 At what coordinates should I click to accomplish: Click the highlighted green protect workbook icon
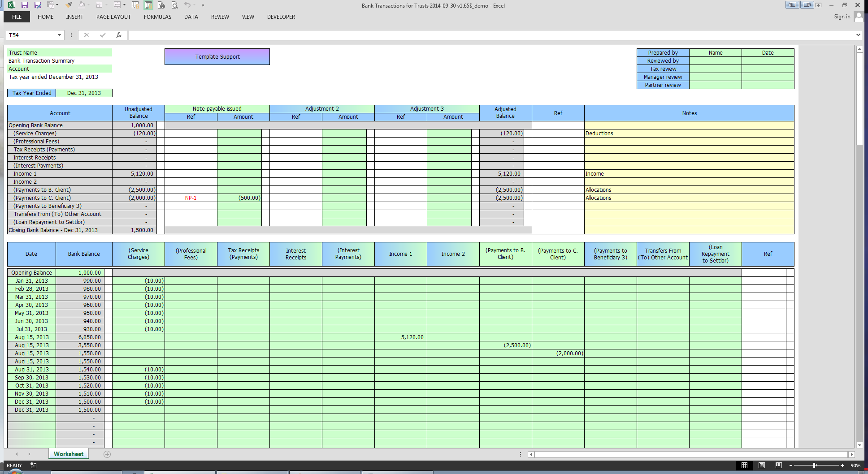(148, 5)
